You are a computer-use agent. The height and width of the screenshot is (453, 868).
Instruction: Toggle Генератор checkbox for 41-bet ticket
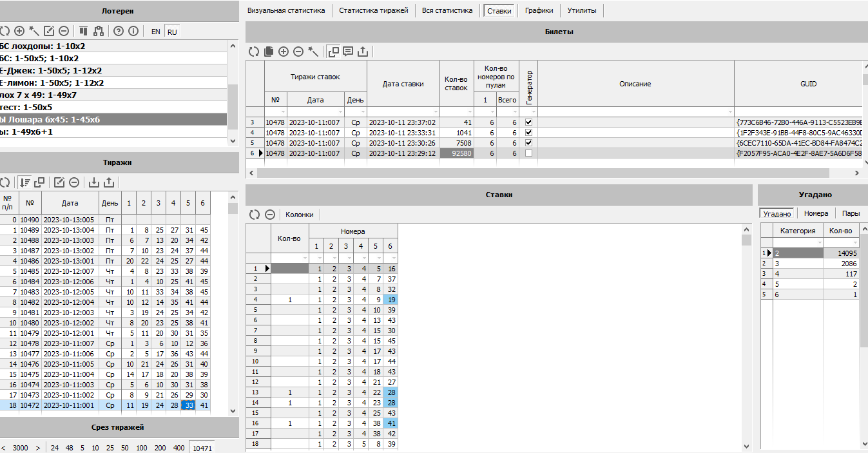point(528,122)
